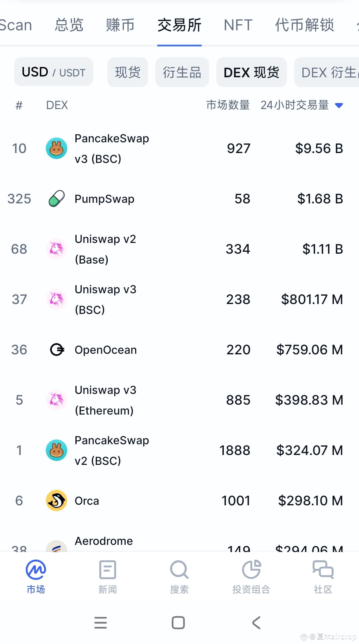Tap the 搜索 magnifier icon
359x644 pixels.
coord(179,570)
